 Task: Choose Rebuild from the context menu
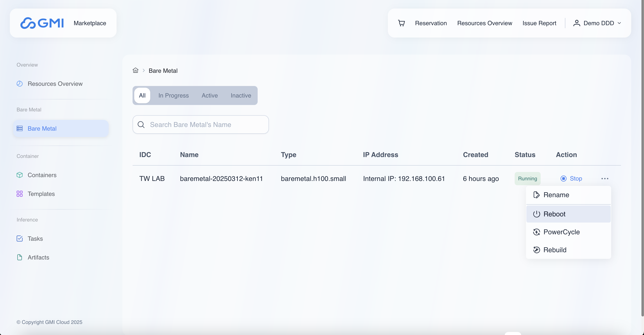pyautogui.click(x=568, y=250)
